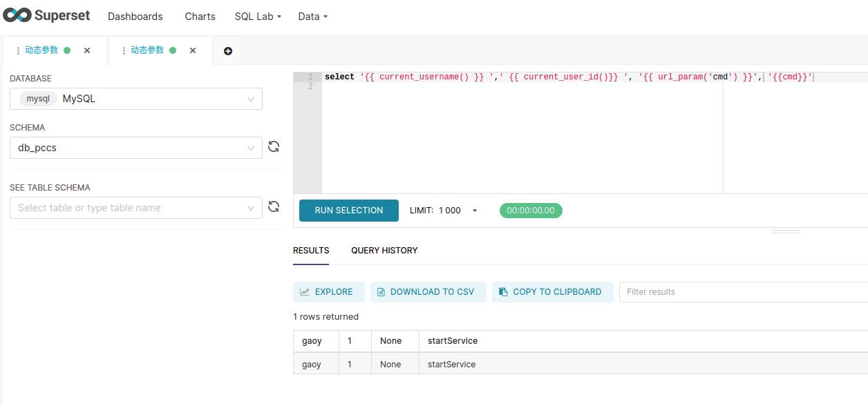This screenshot has height=406, width=868.
Task: Open the SQL Lab menu
Action: coord(258,17)
